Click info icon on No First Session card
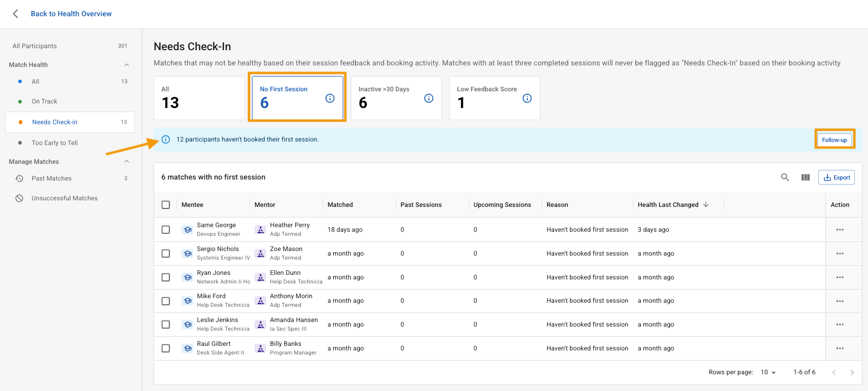The height and width of the screenshot is (391, 868). 330,98
